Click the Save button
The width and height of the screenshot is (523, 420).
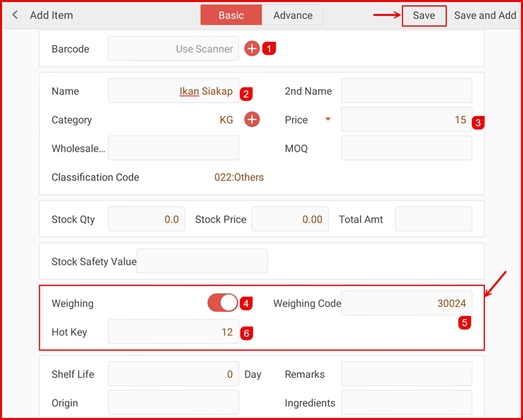[424, 16]
